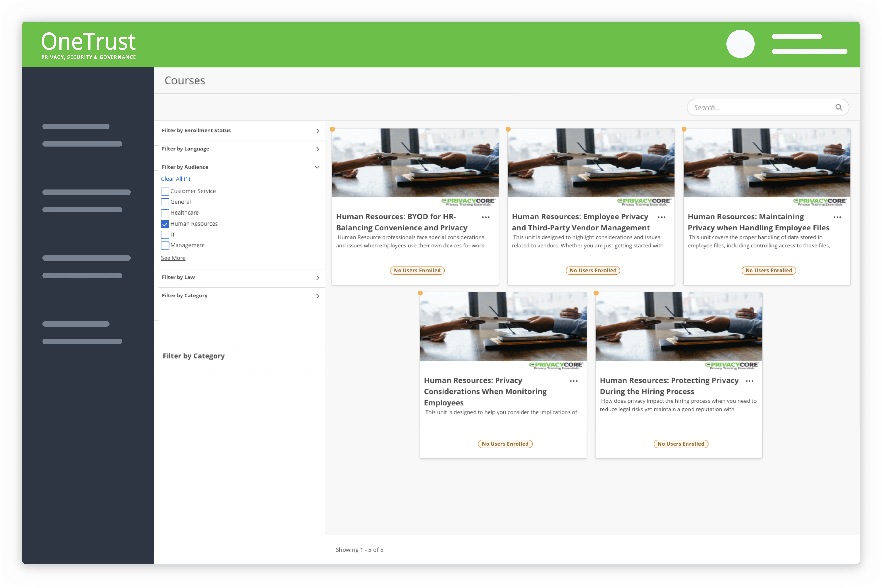Click the Courses page heading
882x588 pixels.
185,80
